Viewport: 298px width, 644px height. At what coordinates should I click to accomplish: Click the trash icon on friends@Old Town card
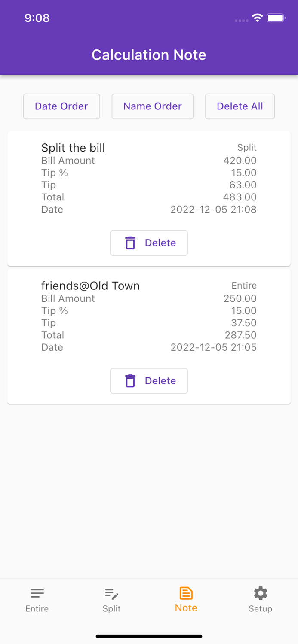tap(130, 381)
